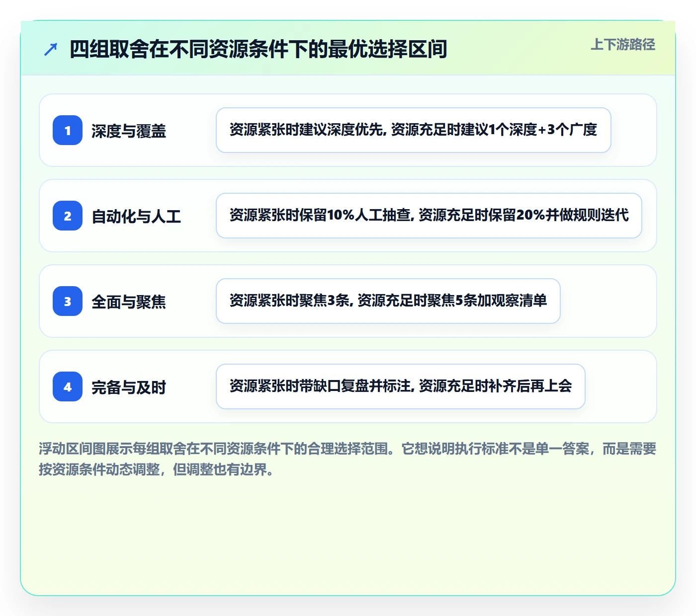
Task: Click the footer paragraph starting with 浮动区间图展示
Action: click(348, 459)
